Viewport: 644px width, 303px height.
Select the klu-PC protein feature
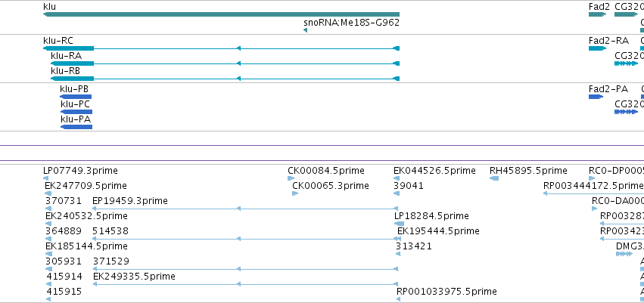[76, 112]
